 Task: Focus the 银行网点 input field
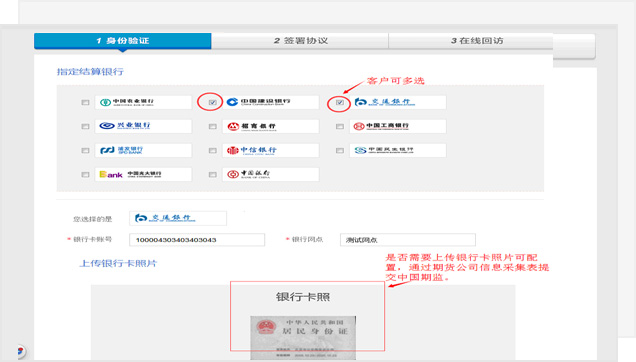408,240
